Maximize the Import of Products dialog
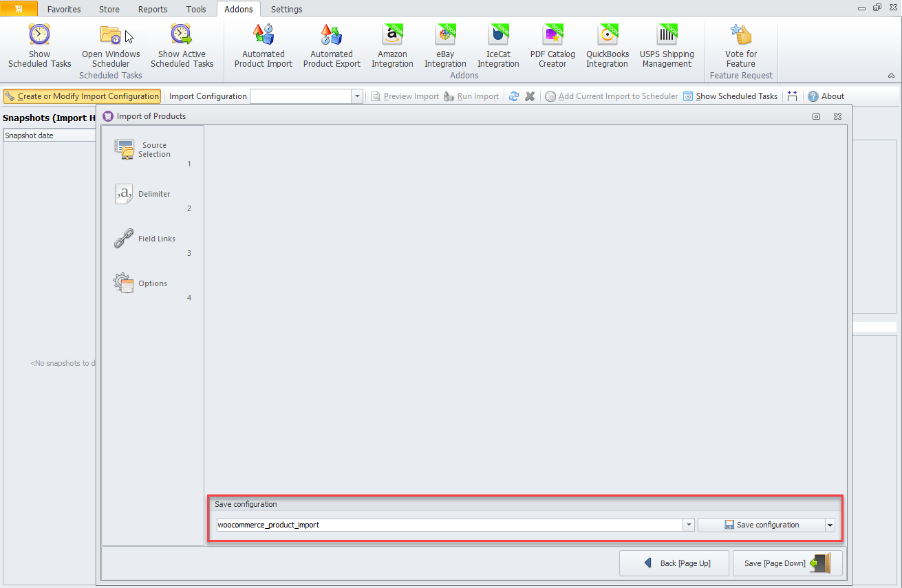The width and height of the screenshot is (902, 588). pos(817,117)
